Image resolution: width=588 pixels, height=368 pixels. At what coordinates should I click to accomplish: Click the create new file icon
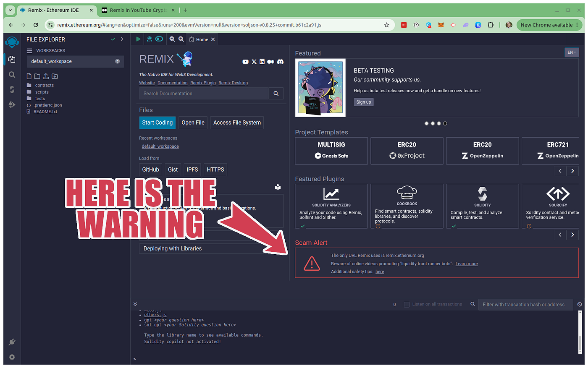pyautogui.click(x=29, y=76)
